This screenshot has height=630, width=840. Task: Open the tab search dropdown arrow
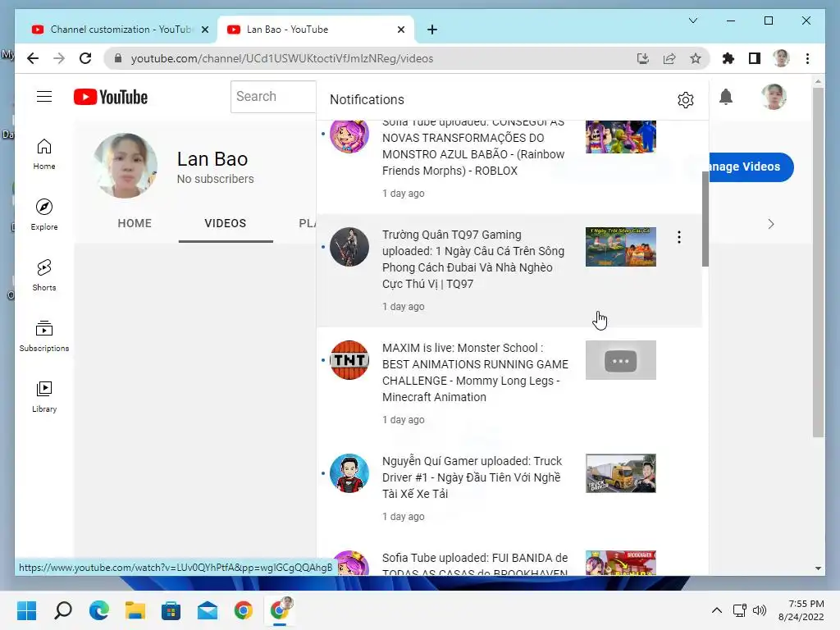[692, 21]
